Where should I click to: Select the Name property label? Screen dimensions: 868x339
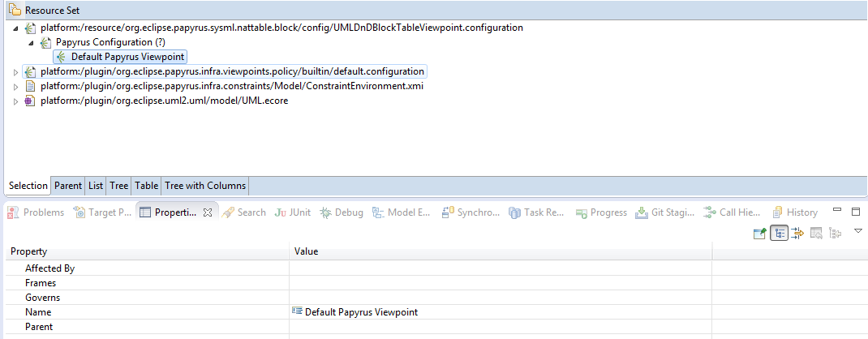pos(38,312)
